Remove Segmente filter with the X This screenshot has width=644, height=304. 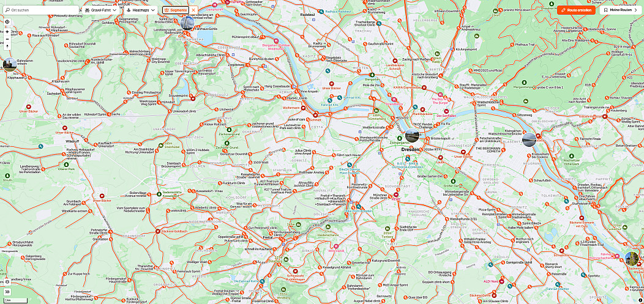[x=193, y=10]
